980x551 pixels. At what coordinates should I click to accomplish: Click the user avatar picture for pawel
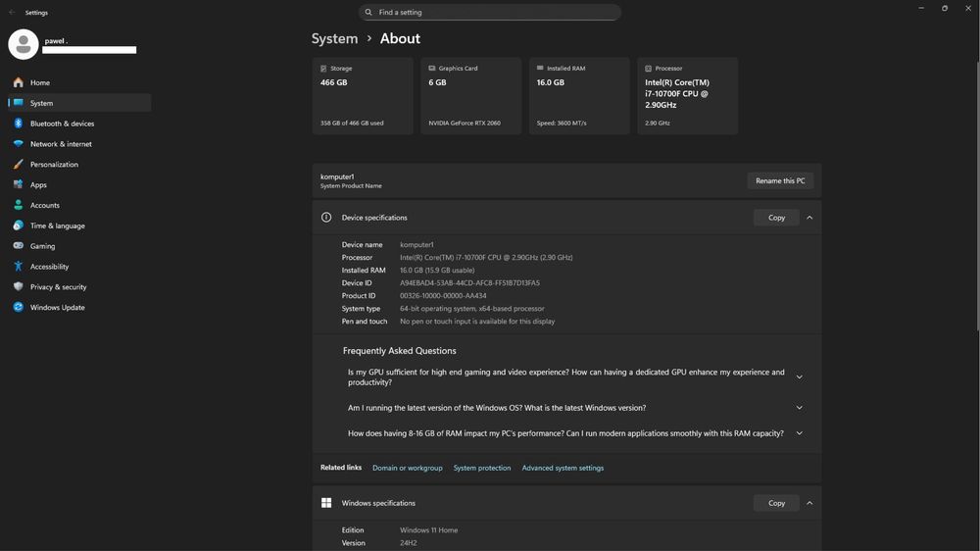click(x=24, y=44)
